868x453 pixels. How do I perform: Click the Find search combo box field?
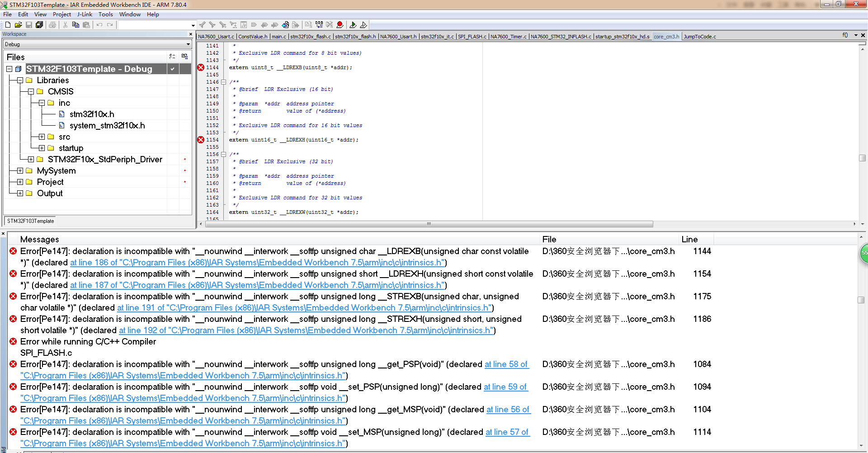[x=154, y=25]
